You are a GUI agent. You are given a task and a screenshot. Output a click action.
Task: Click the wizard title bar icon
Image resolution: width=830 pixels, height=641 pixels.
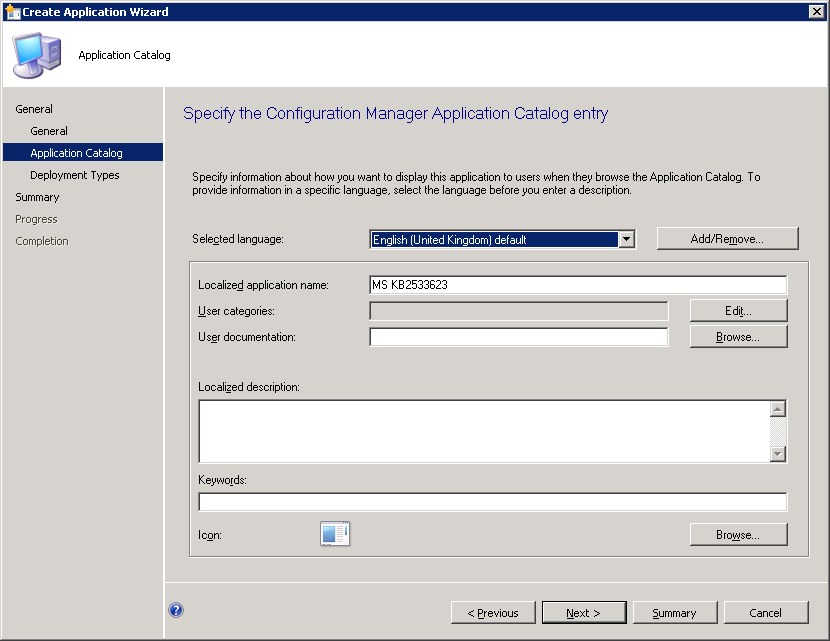tap(12, 12)
